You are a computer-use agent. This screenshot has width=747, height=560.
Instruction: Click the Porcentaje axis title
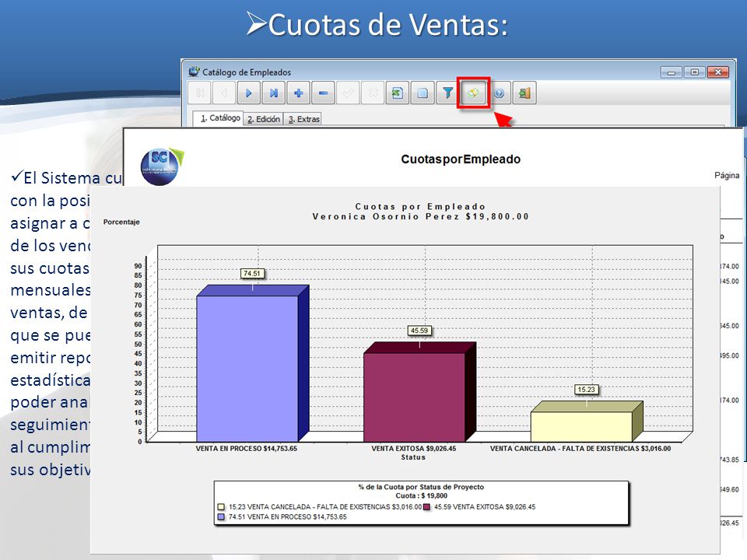[121, 222]
